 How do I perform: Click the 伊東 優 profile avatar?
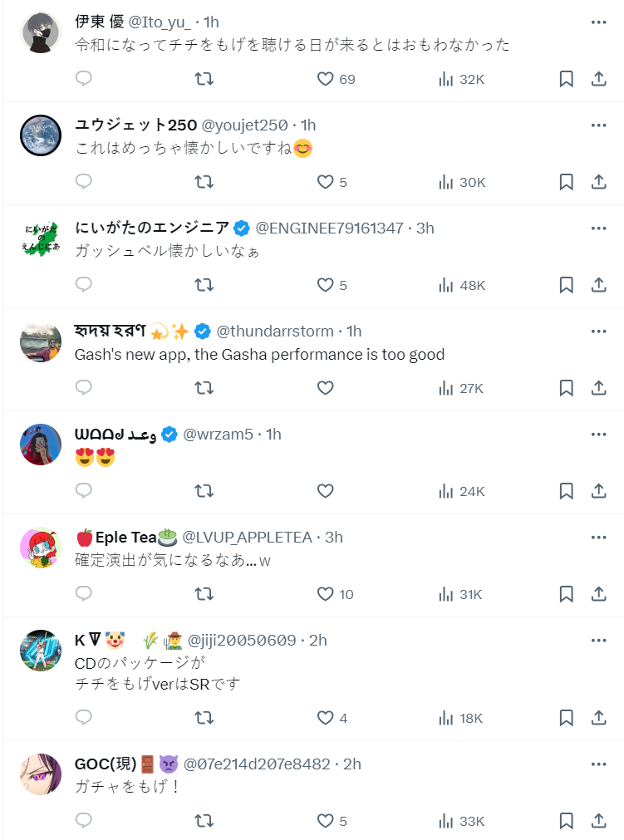40,33
